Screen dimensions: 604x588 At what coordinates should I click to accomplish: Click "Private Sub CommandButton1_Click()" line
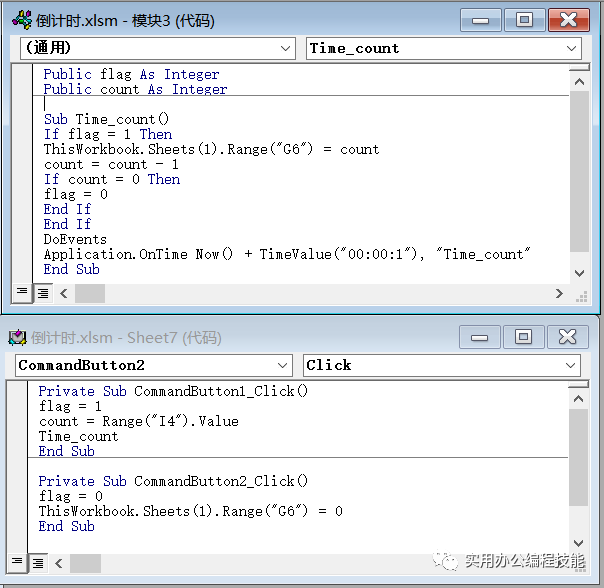[173, 391]
